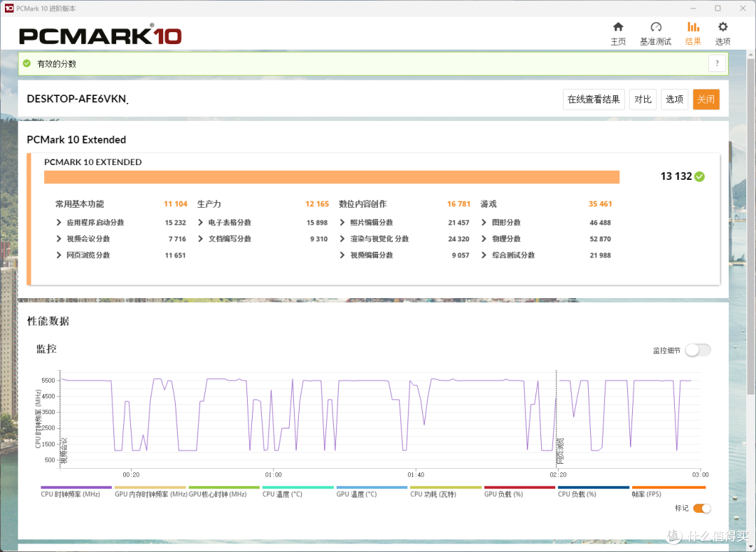
Task: Expand 电子表格分数 row
Action: [x=201, y=222]
